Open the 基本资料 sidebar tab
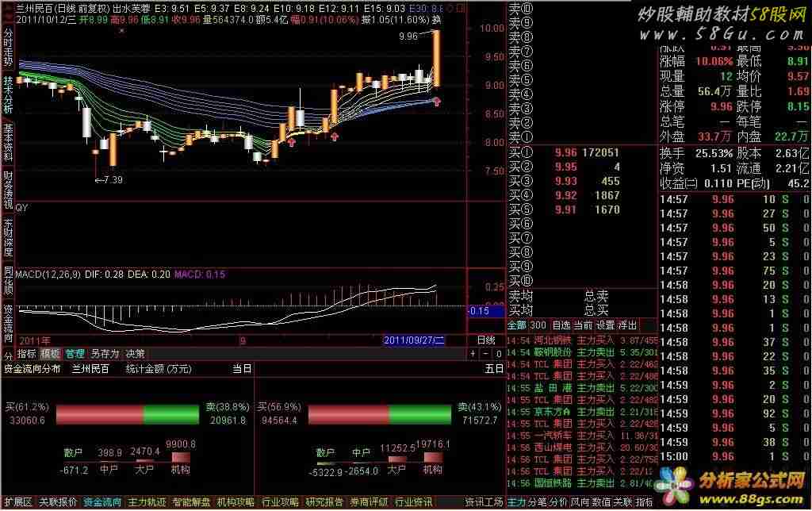 (8, 144)
